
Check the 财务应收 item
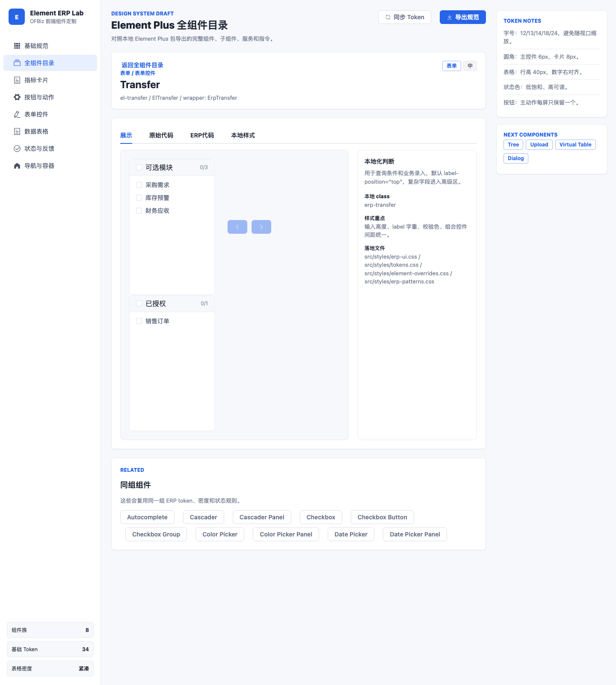(x=139, y=211)
